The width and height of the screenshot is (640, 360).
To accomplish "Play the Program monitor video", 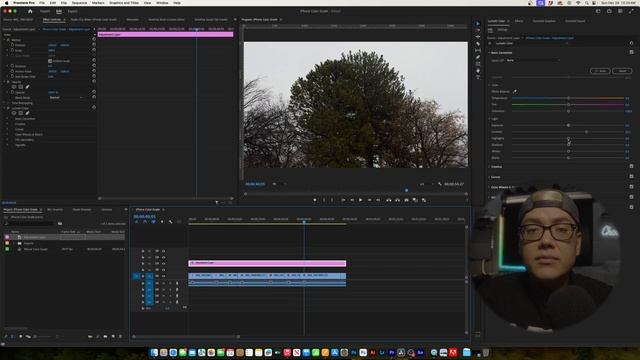I will 360,200.
